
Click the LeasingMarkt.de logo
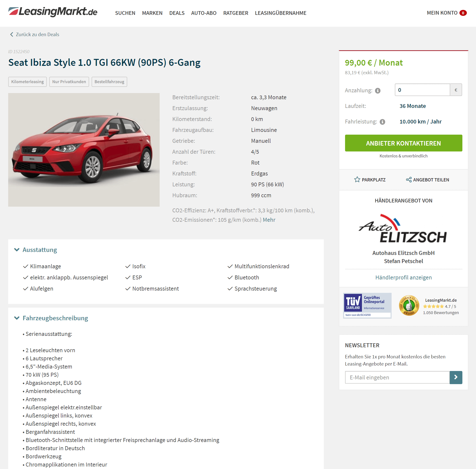click(53, 12)
